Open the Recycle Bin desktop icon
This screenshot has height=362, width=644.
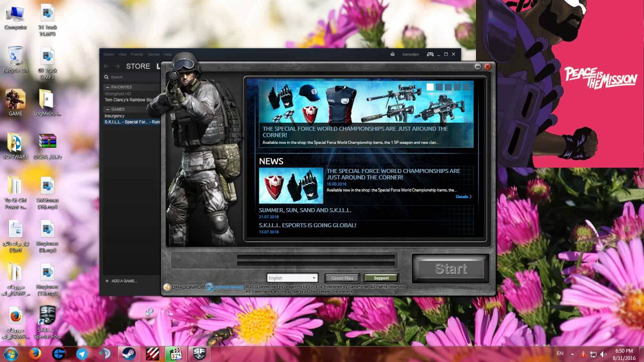16,60
